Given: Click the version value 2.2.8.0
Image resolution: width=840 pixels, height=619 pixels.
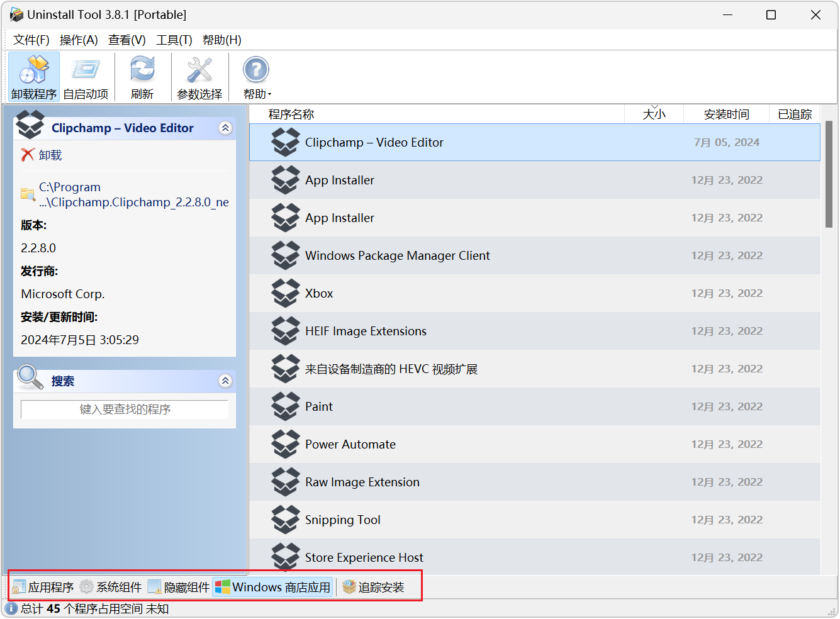Looking at the screenshot, I should click(x=38, y=248).
